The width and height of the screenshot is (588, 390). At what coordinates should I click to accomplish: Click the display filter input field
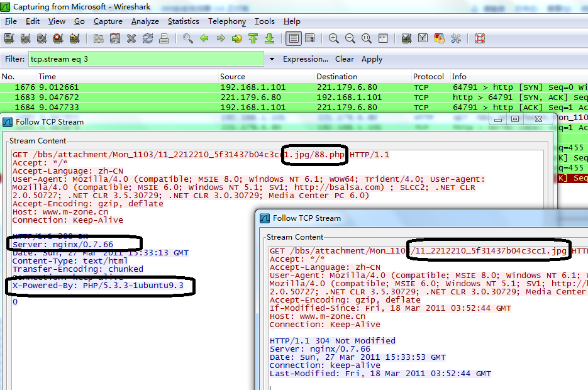tap(147, 59)
